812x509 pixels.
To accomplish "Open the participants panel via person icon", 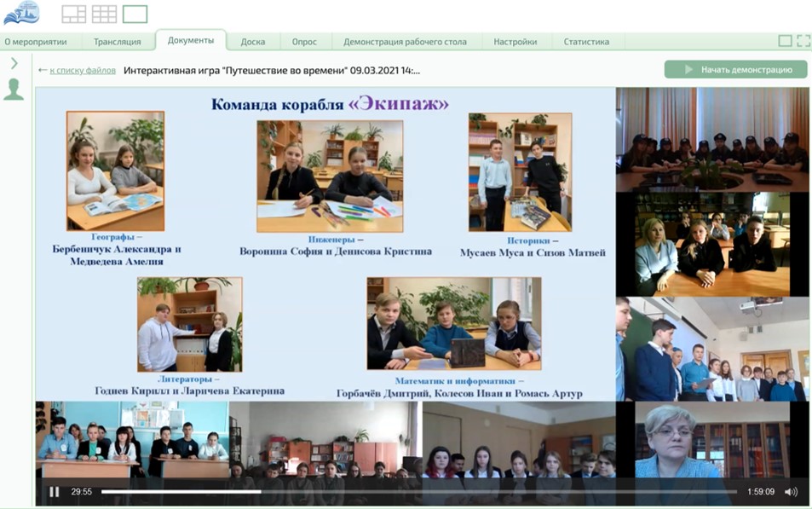I will 14,90.
